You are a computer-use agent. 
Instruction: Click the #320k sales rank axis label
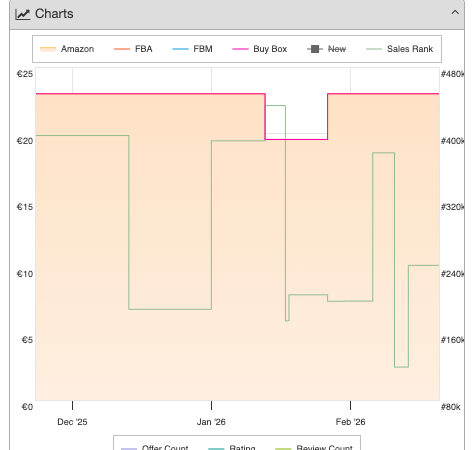452,207
